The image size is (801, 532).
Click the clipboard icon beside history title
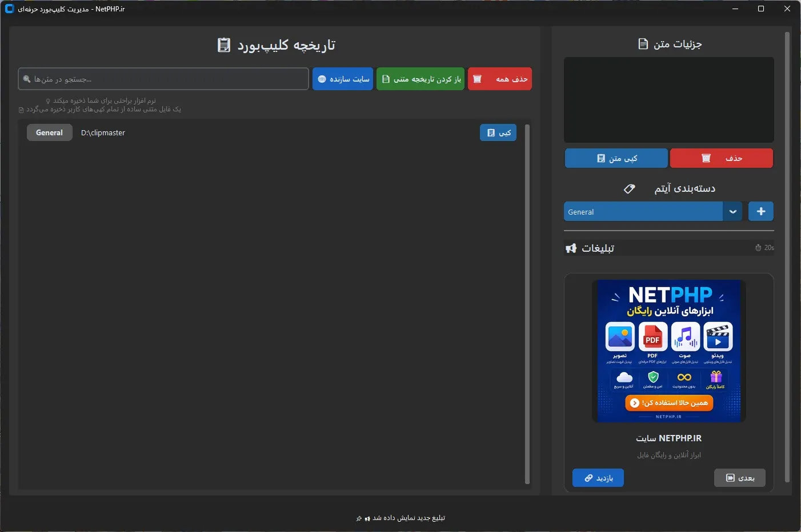pyautogui.click(x=224, y=45)
